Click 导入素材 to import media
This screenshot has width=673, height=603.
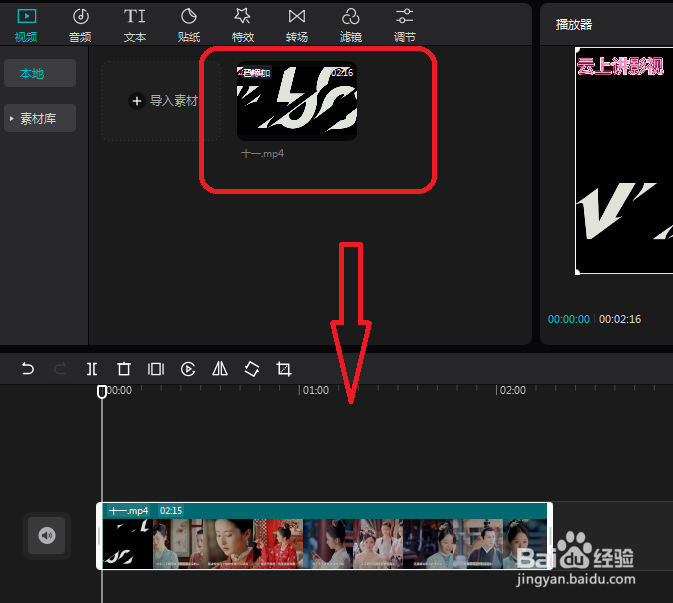click(161, 101)
